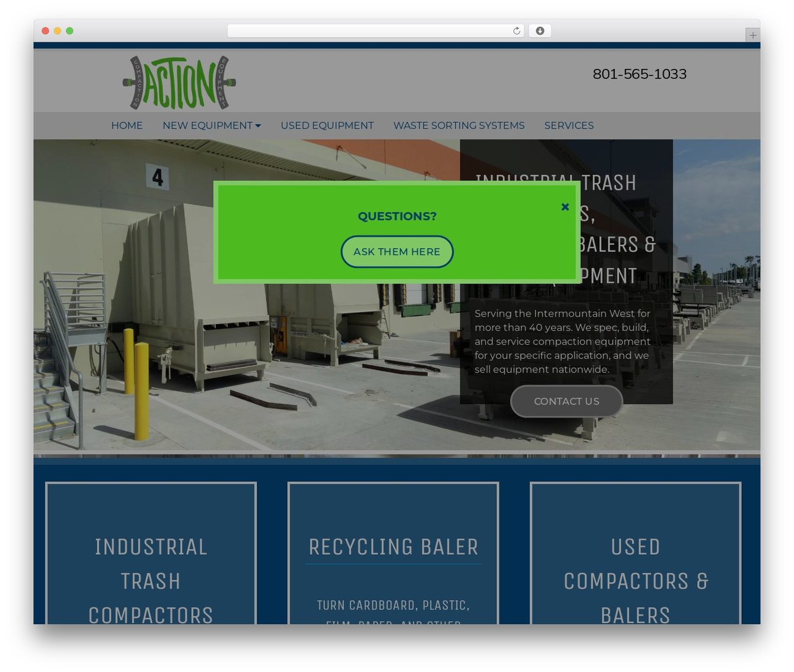Click the green maximize window button
The image size is (794, 672).
(69, 31)
